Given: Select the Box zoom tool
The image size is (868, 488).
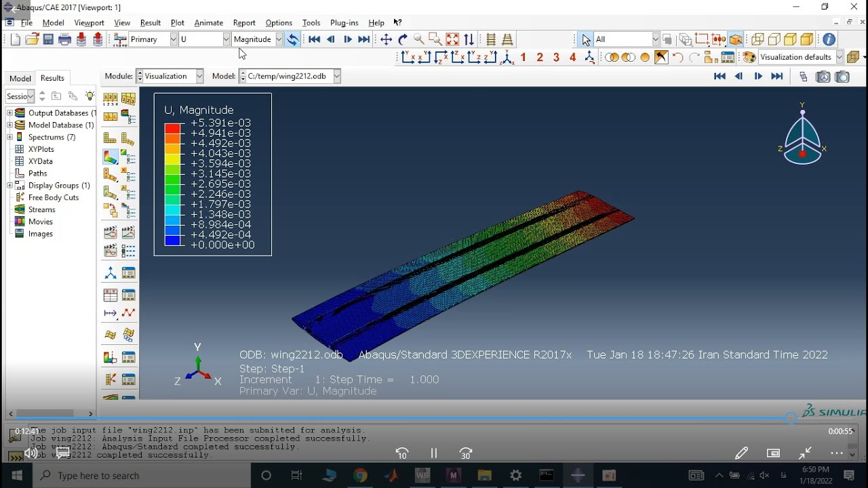Looking at the screenshot, I should [x=435, y=39].
